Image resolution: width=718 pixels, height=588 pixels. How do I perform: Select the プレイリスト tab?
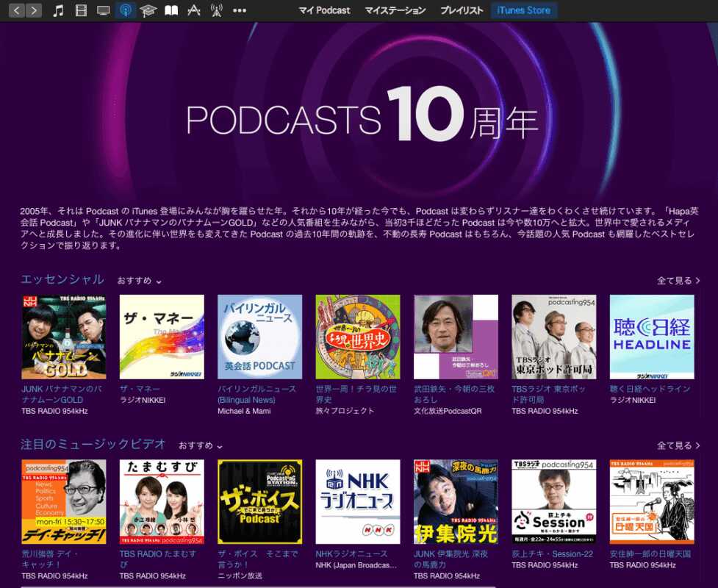[x=462, y=10]
